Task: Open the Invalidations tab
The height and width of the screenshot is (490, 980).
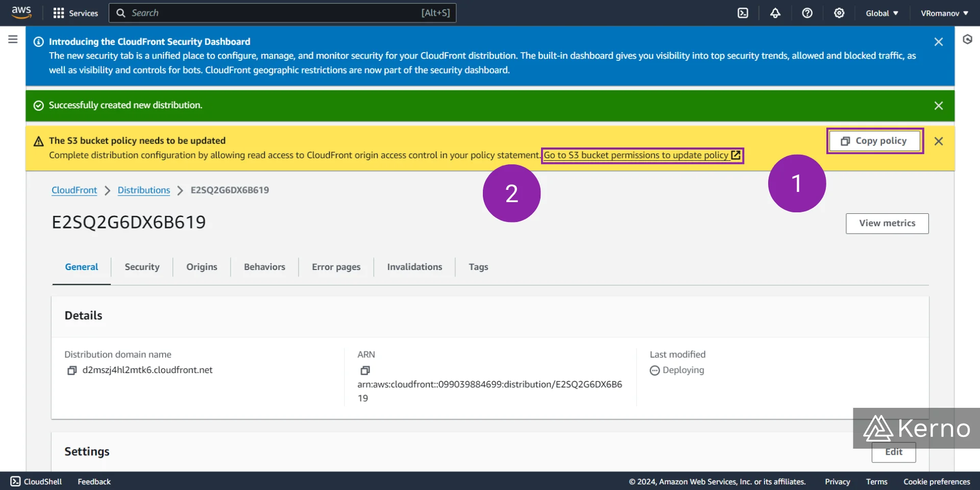Action: 414,267
